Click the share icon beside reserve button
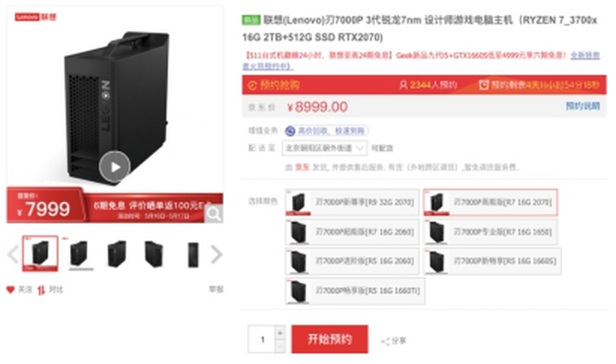 pyautogui.click(x=385, y=341)
